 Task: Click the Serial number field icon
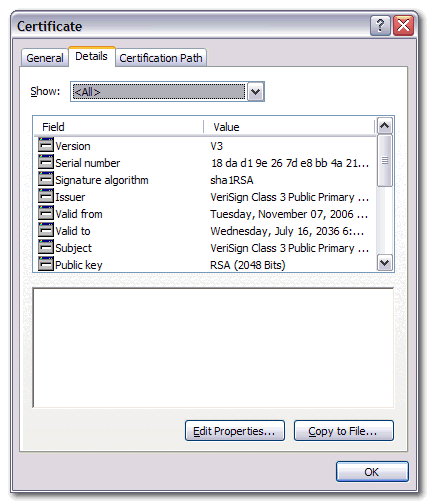[x=46, y=162]
